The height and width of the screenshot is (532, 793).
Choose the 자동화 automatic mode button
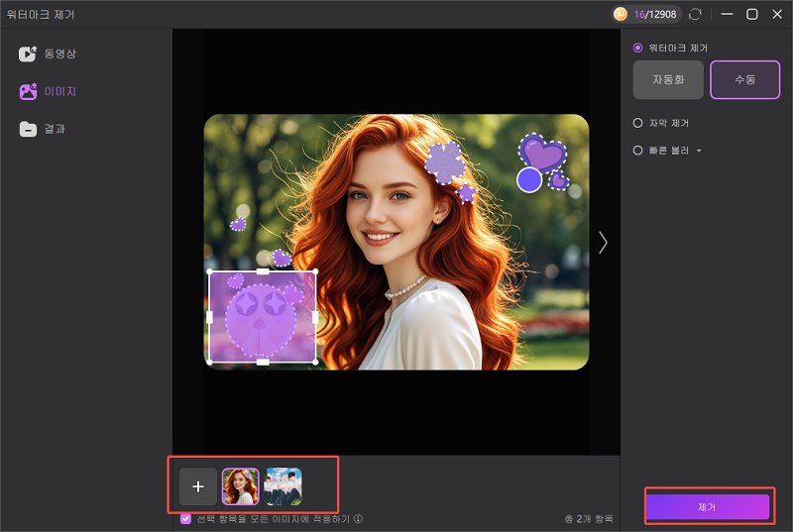click(x=668, y=80)
